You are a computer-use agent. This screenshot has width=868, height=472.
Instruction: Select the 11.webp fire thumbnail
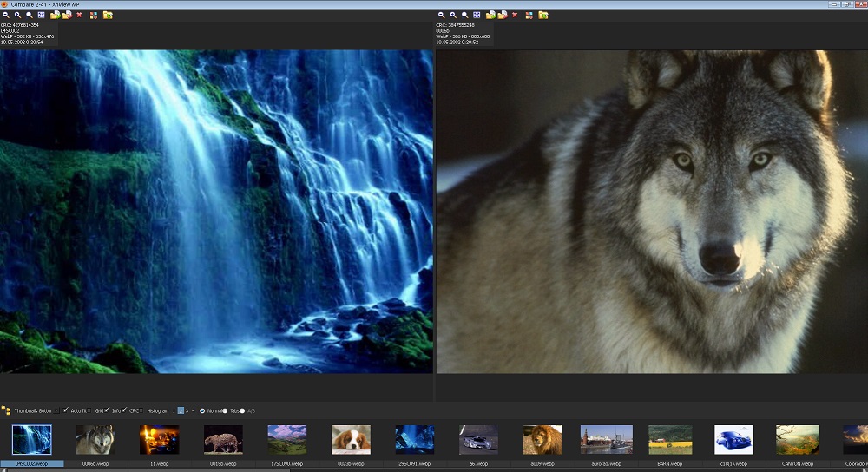pyautogui.click(x=159, y=440)
